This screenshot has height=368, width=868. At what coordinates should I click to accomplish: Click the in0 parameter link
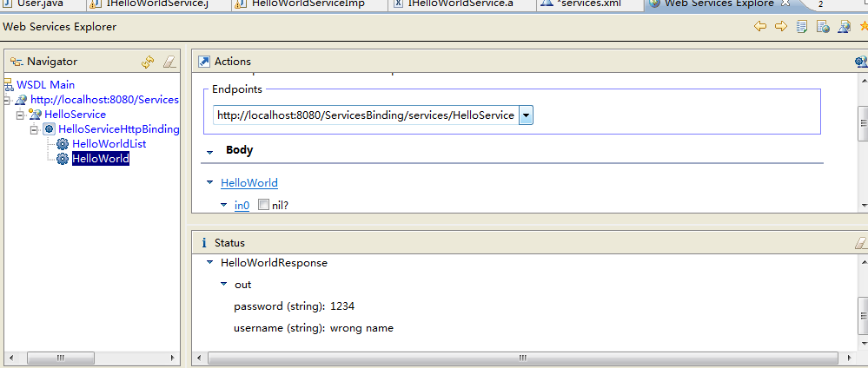tap(242, 206)
